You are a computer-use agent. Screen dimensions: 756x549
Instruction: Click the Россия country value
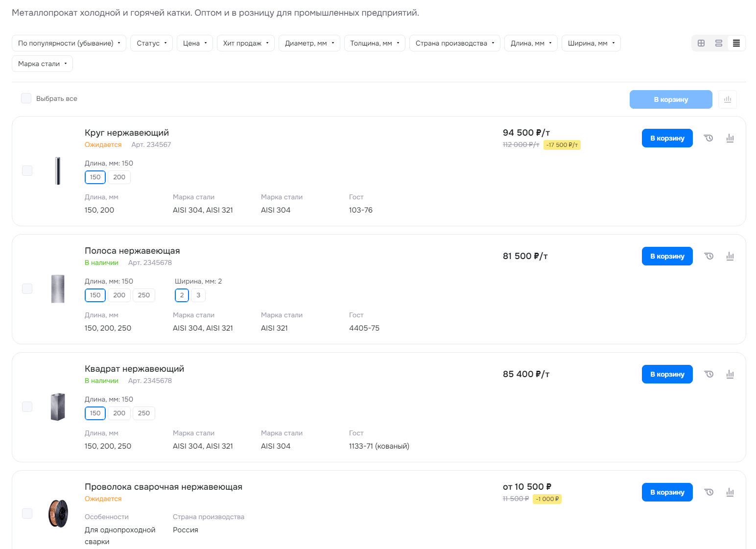(186, 530)
